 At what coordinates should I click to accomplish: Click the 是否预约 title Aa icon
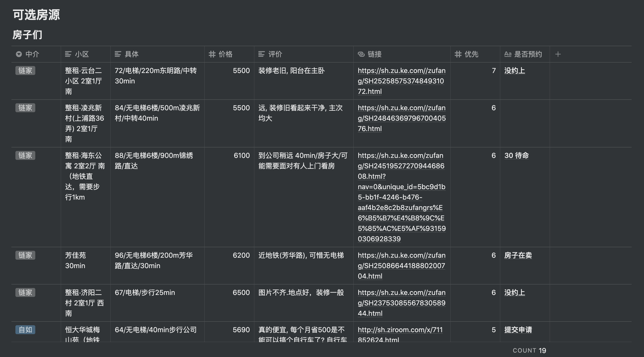(508, 54)
